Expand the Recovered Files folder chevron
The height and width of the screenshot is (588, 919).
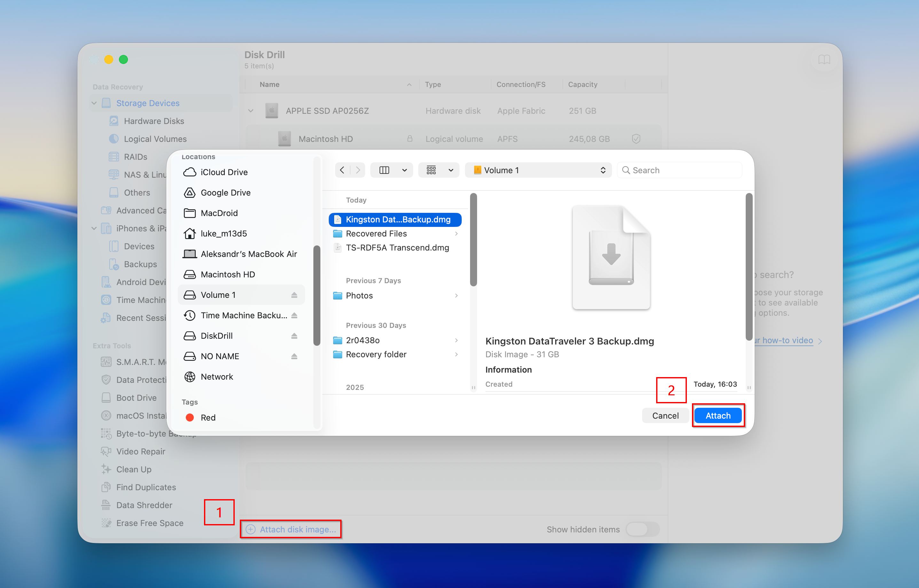point(456,233)
